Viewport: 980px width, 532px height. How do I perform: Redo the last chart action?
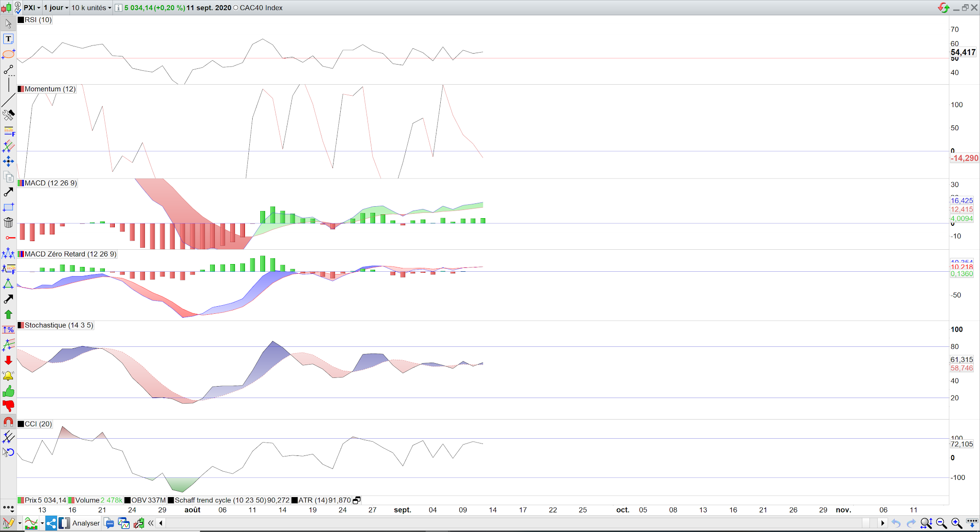[911, 523]
